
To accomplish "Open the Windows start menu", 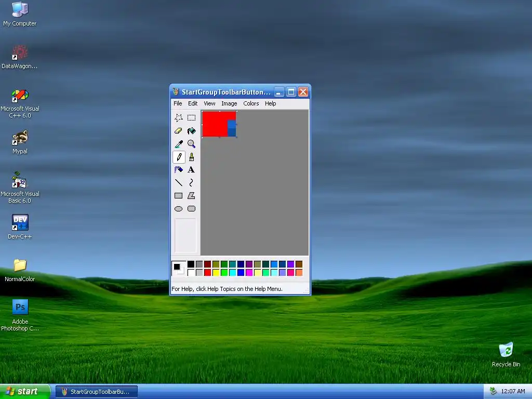I will [x=25, y=391].
